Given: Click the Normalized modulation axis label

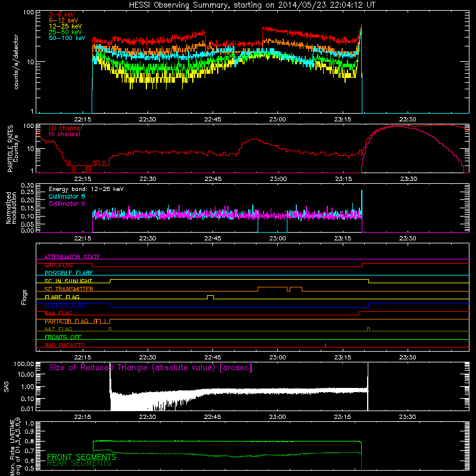Looking at the screenshot, I should (x=11, y=208).
